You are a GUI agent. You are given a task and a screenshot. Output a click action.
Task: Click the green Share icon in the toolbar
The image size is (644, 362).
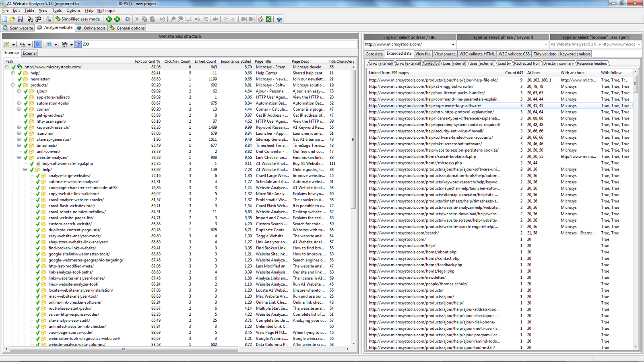point(269,19)
